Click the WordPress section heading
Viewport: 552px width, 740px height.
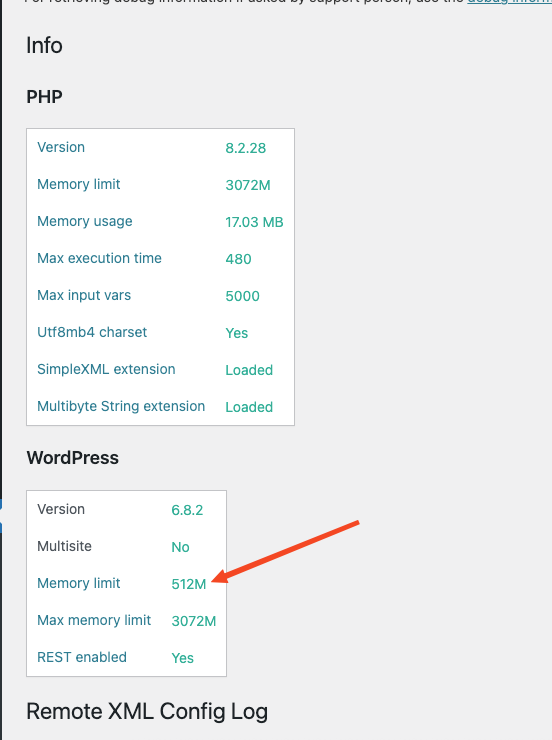[73, 458]
